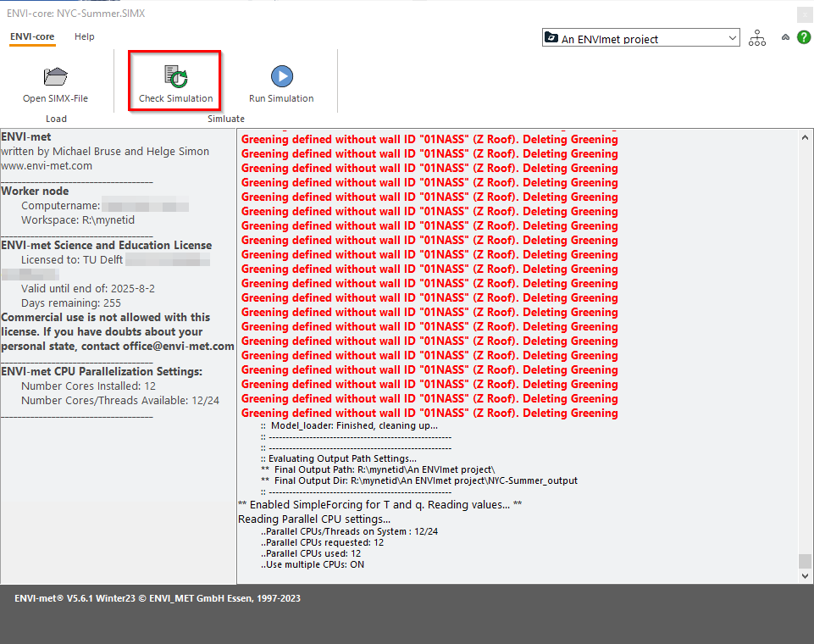
Task: Select the 'Use multiple CPUs: ON' line
Action: 313,564
